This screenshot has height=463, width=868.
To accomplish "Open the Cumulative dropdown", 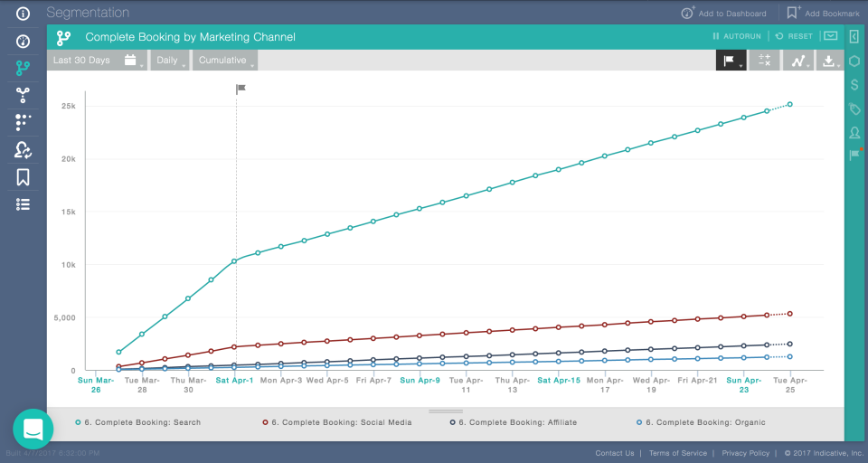I will pos(225,60).
